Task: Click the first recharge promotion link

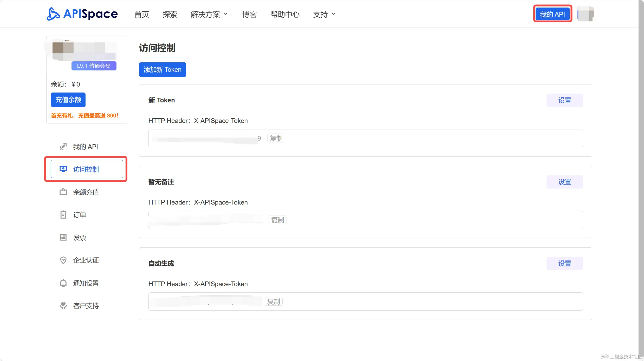Action: [84, 116]
